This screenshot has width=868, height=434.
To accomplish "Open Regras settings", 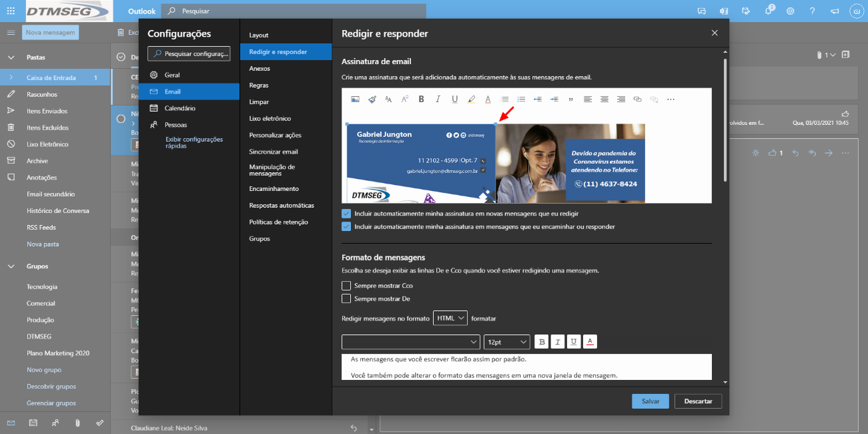I will tap(286, 85).
